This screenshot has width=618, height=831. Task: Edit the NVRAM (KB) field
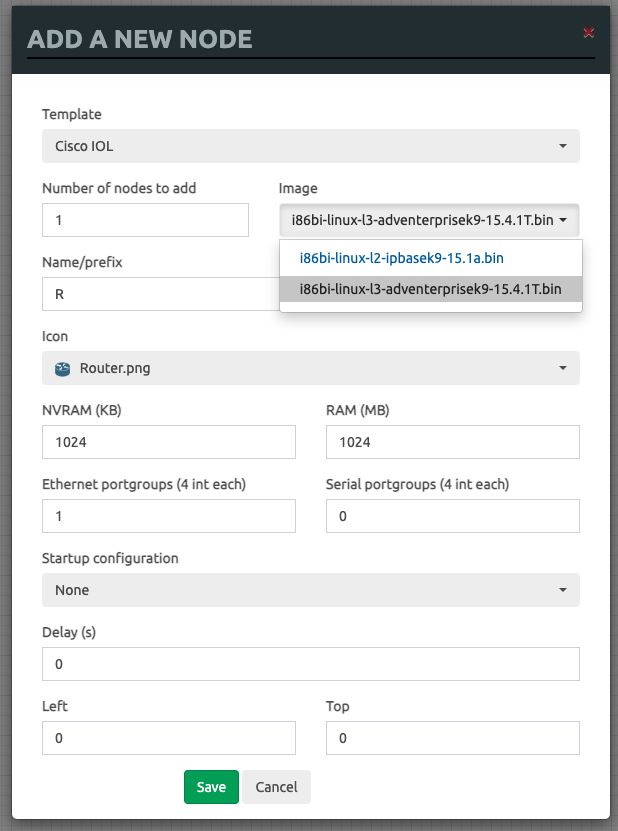click(169, 442)
